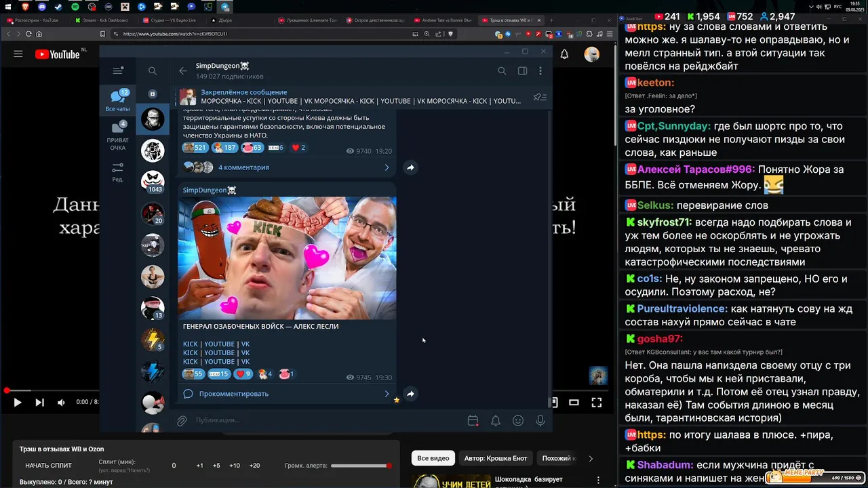Viewport: 868px width, 488px height.
Task: Add +20 minutes to split
Action: pos(255,466)
